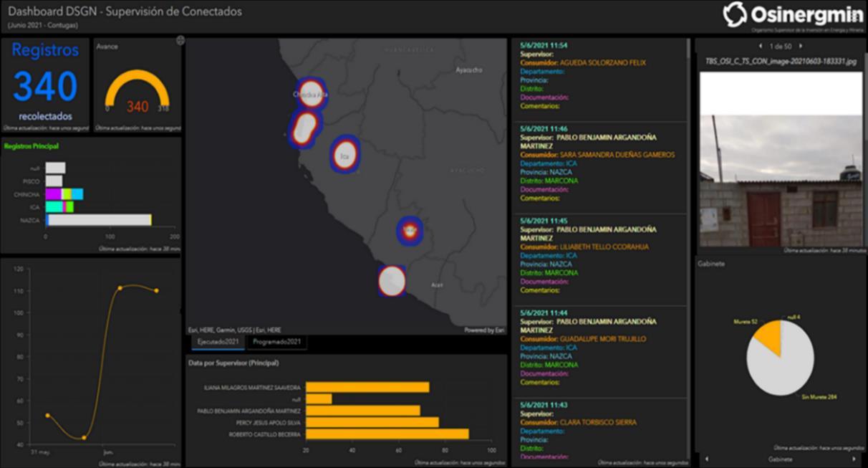This screenshot has height=468, width=868.
Task: Click the Gabinete label in bottom selector
Action: (x=781, y=459)
